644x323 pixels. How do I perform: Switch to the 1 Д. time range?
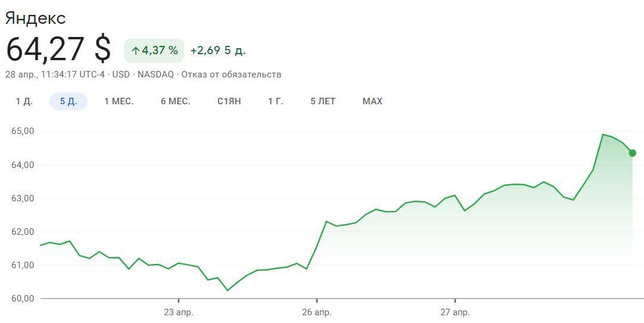pos(24,101)
